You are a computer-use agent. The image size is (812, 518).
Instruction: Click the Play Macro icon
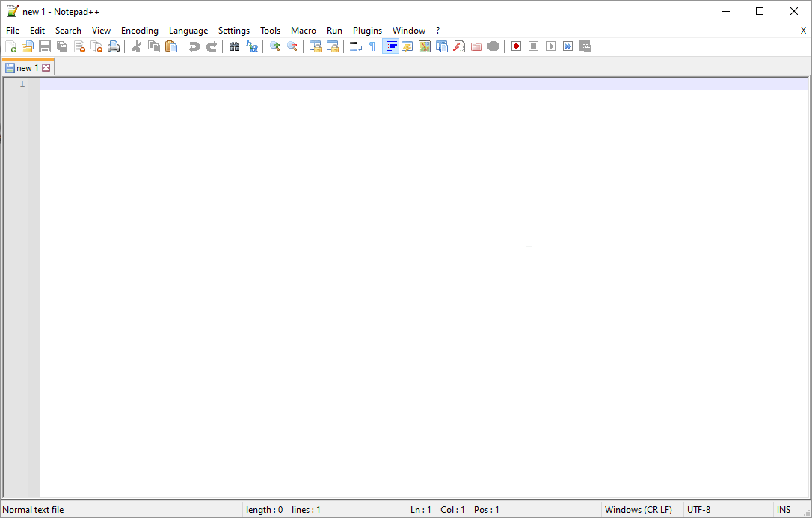550,46
